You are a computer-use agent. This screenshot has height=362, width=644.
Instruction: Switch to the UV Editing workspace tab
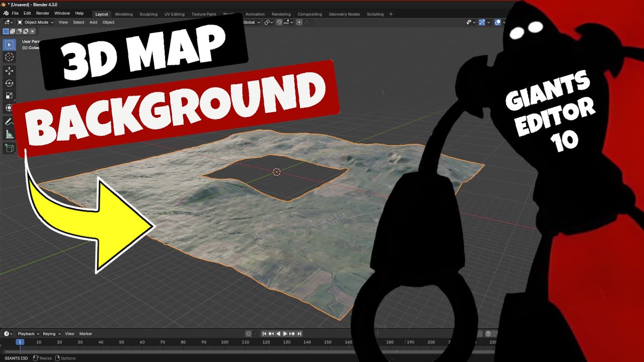pyautogui.click(x=175, y=14)
